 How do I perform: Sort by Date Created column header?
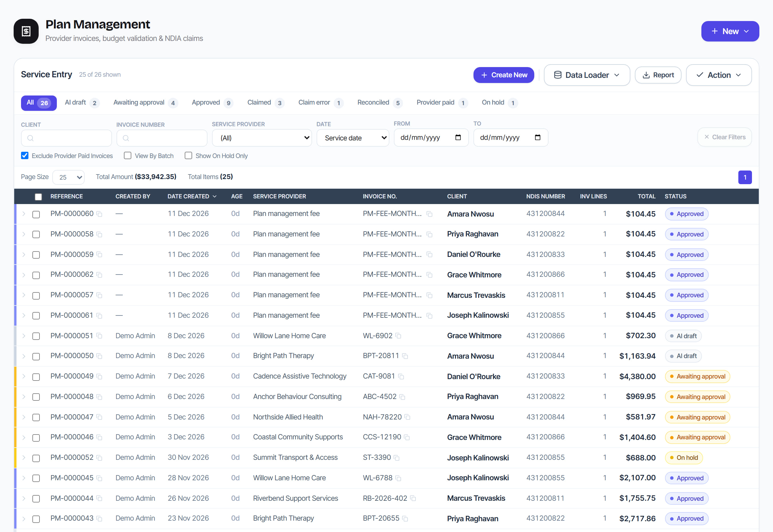coord(192,196)
